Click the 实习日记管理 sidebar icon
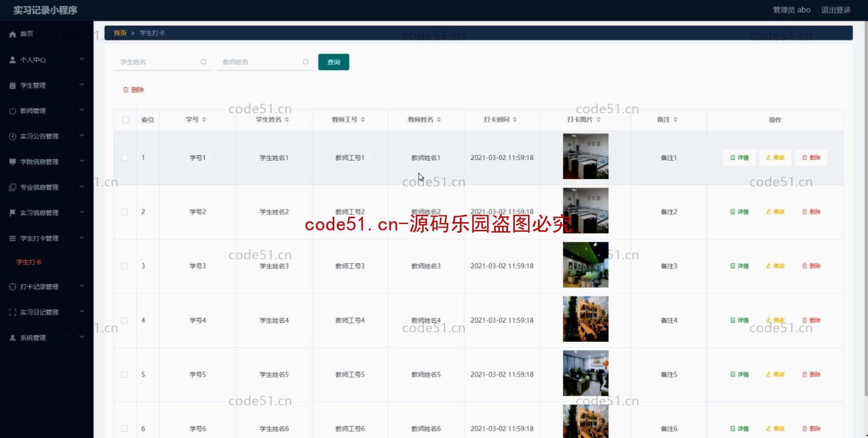 tap(13, 312)
